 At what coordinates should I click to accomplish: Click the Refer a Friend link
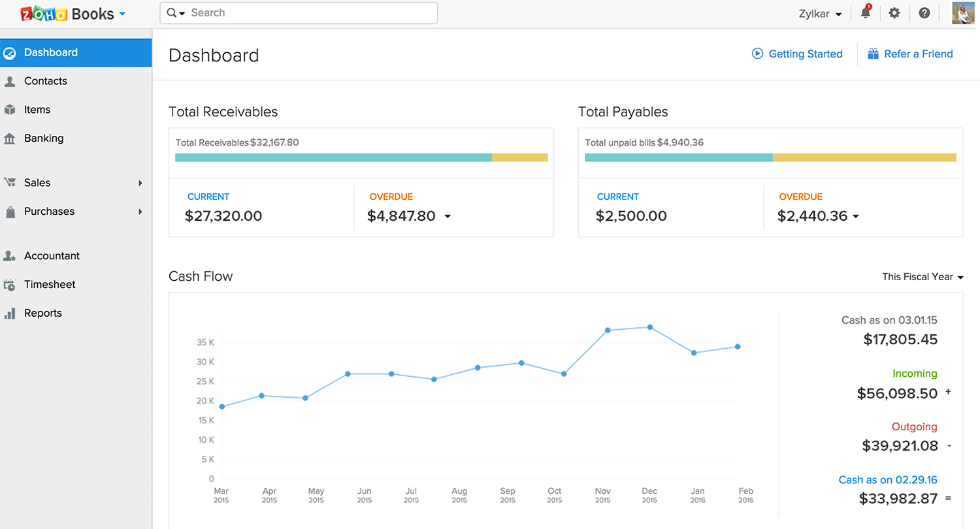918,54
